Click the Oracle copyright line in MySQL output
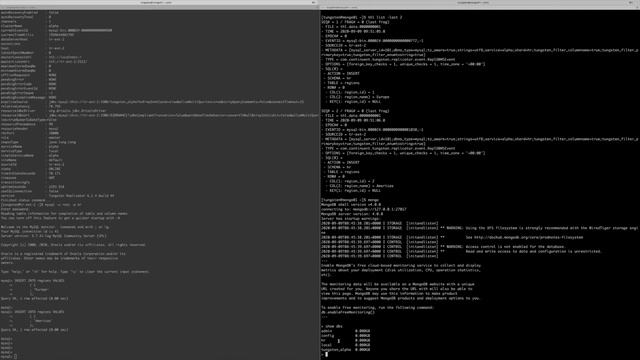The image size is (640, 360). pos(73,245)
